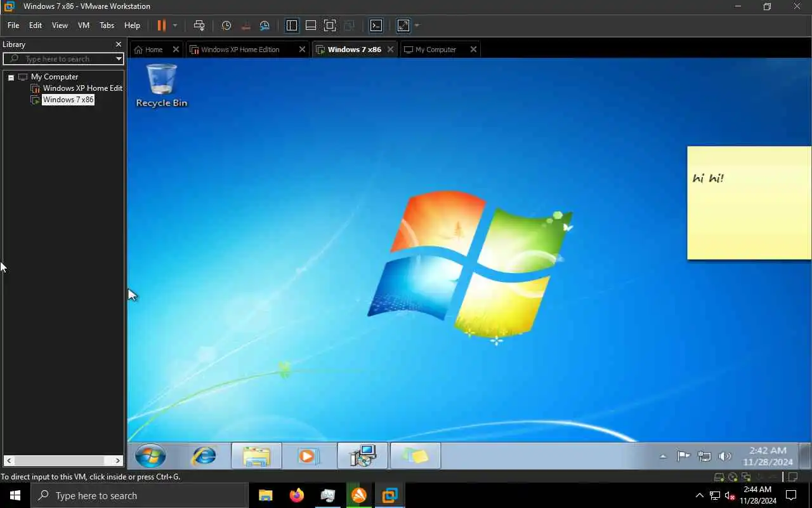This screenshot has width=812, height=508.
Task: Open the library search dropdown arrow
Action: 119,59
